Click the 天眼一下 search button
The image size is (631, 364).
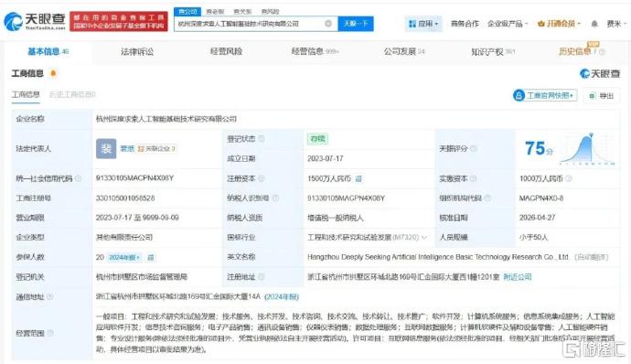point(356,24)
